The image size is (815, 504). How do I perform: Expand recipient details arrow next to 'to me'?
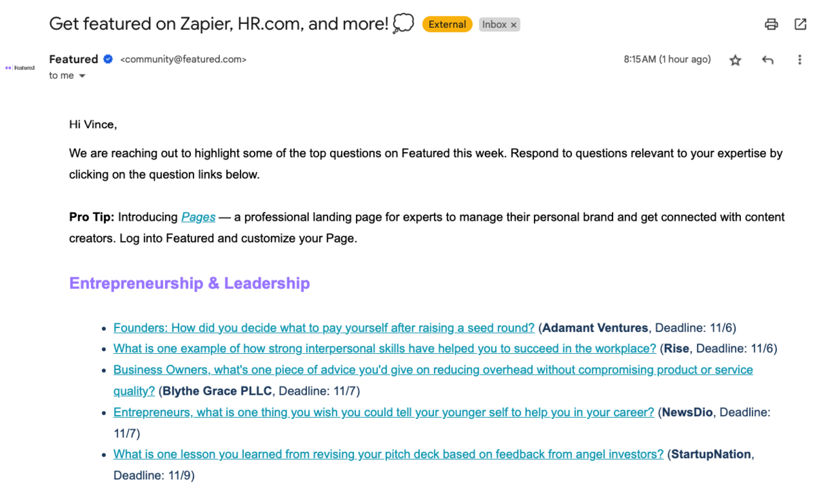(82, 76)
